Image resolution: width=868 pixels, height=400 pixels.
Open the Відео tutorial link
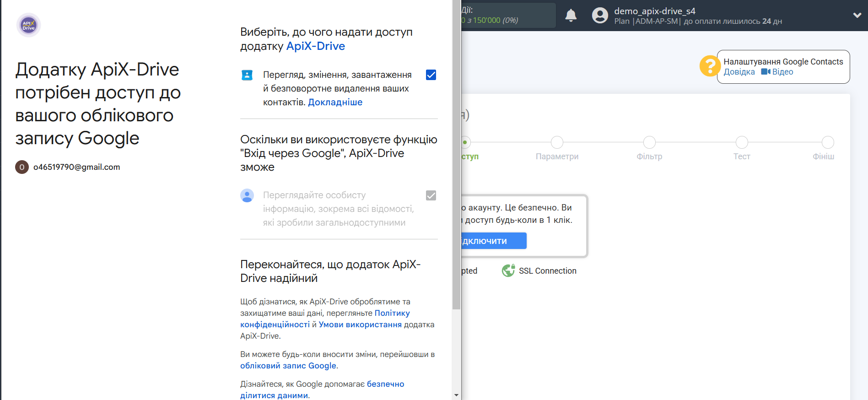click(782, 72)
